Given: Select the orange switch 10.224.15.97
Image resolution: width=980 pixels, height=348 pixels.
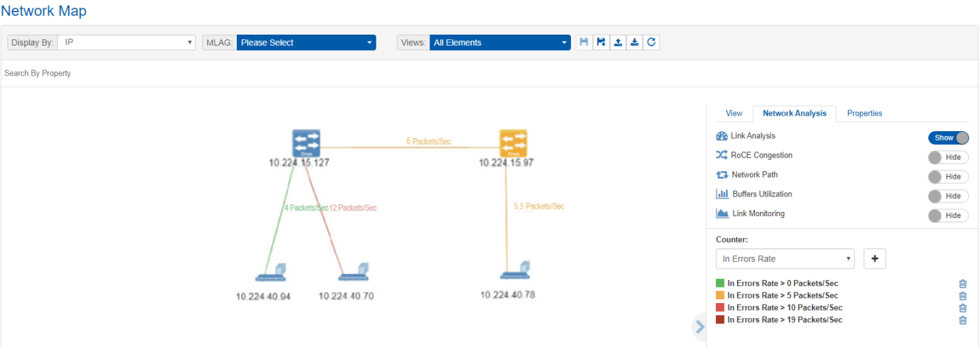Looking at the screenshot, I should click(512, 143).
